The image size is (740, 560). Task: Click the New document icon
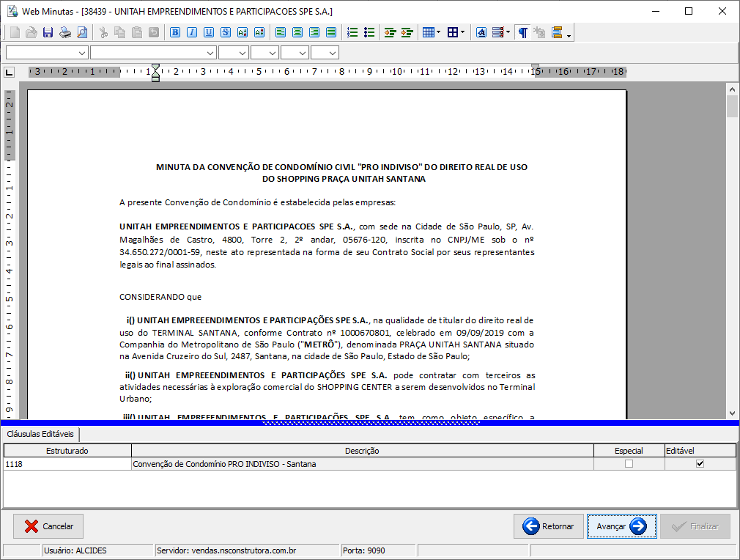coord(15,32)
